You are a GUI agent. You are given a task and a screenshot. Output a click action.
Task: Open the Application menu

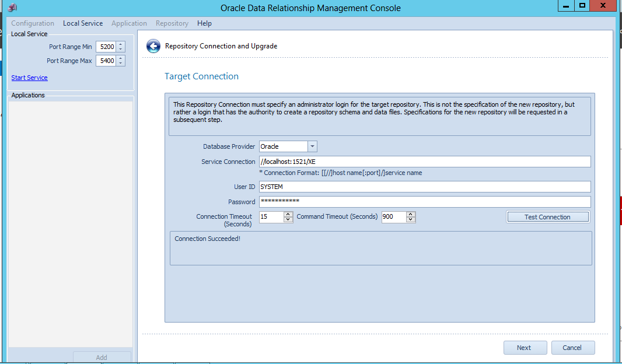(x=130, y=23)
